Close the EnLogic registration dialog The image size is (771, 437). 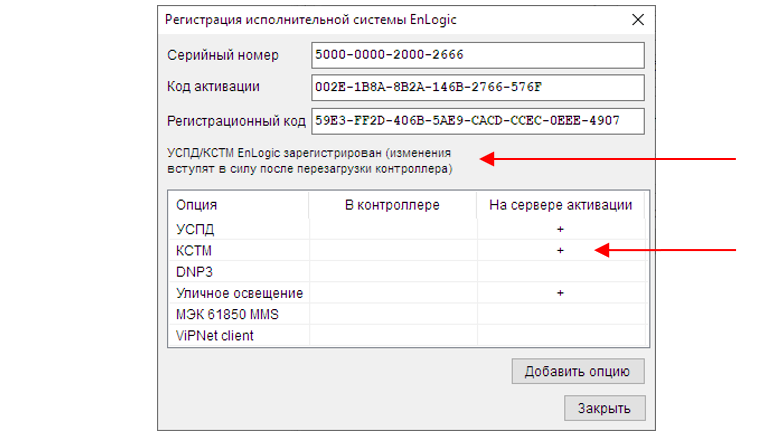tap(638, 20)
